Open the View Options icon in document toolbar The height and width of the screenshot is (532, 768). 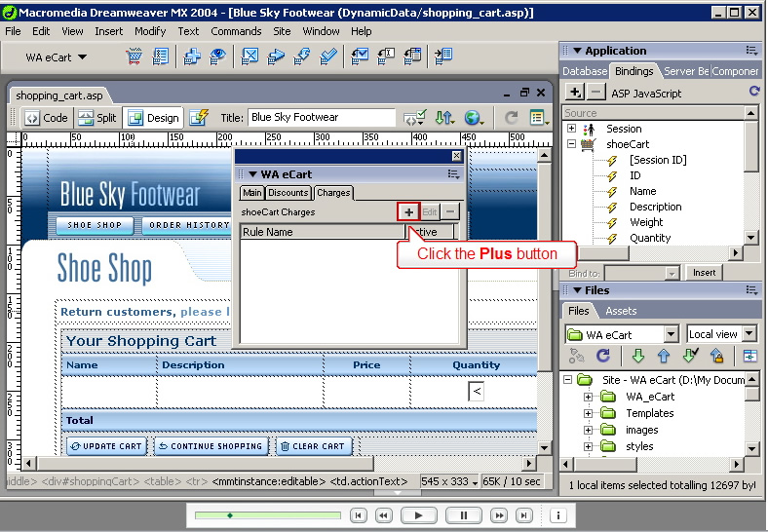[539, 118]
